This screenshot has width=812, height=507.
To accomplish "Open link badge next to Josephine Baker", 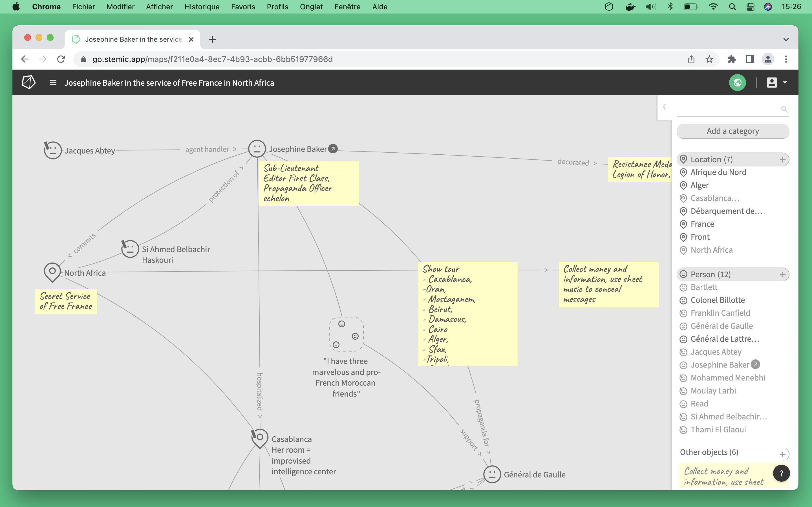I will coord(333,148).
